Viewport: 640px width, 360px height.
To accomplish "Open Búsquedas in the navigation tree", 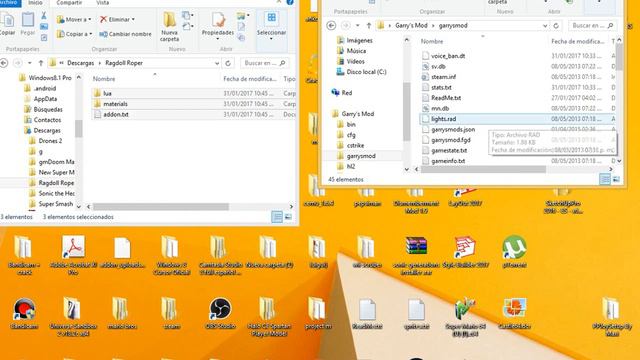I will (x=48, y=109).
